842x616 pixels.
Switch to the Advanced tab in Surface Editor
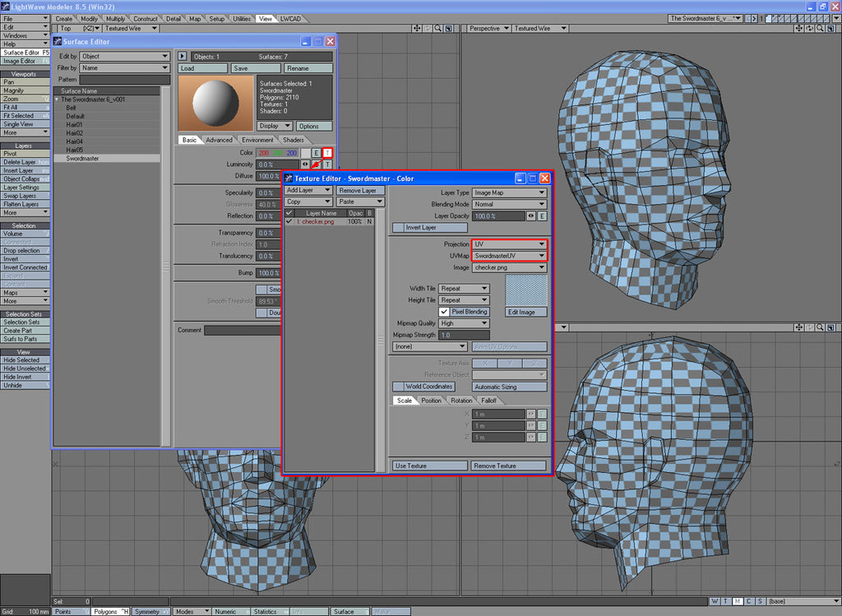[x=219, y=140]
